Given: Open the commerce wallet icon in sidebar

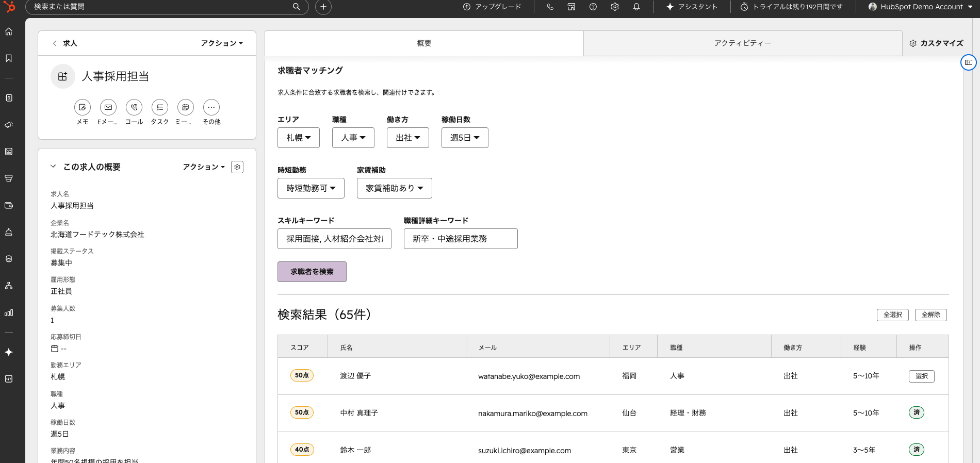Looking at the screenshot, I should click(x=9, y=205).
